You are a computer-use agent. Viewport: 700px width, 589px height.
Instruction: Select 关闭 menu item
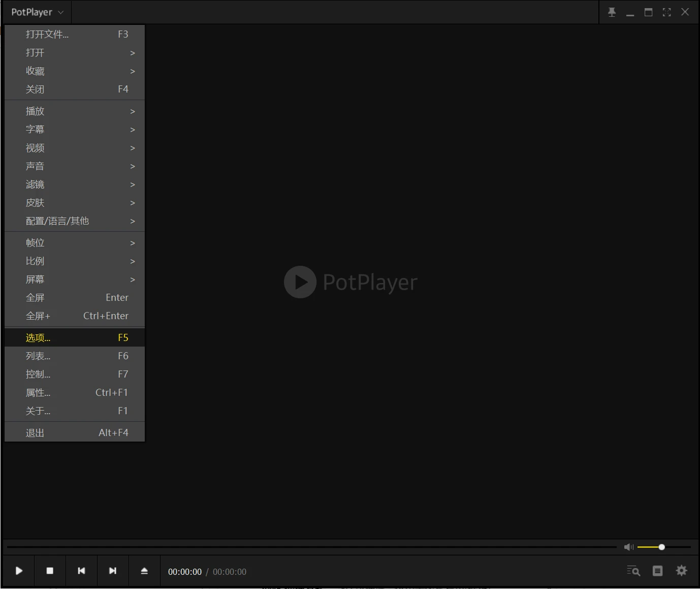pos(75,89)
